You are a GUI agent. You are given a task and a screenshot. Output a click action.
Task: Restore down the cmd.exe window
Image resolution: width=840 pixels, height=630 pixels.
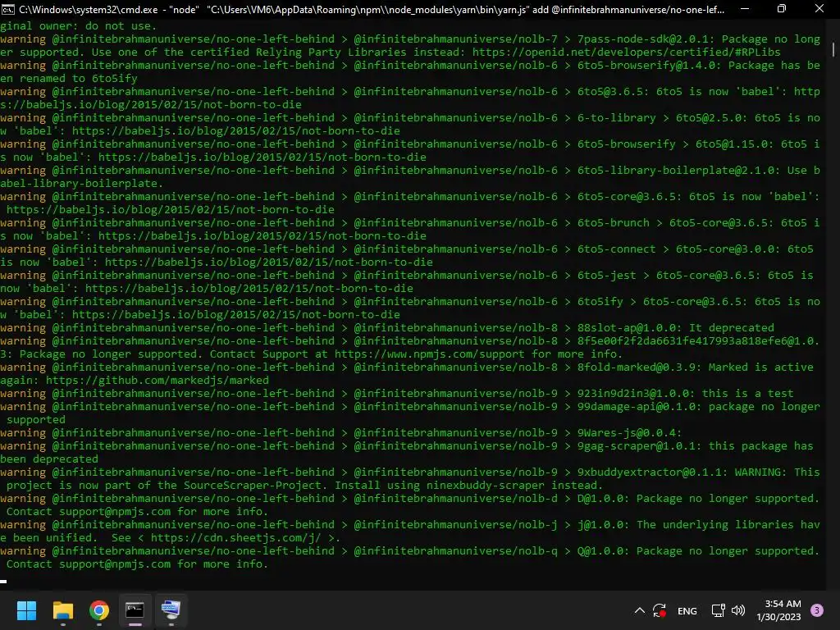(782, 9)
